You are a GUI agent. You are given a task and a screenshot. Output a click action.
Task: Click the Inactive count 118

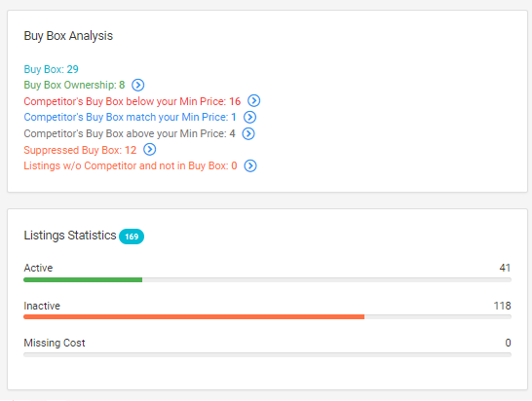coord(502,306)
